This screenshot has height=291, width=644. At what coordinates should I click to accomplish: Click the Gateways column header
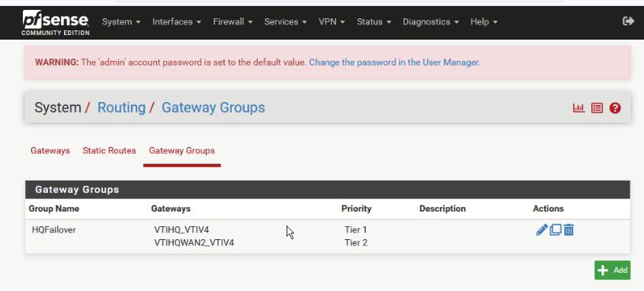171,209
